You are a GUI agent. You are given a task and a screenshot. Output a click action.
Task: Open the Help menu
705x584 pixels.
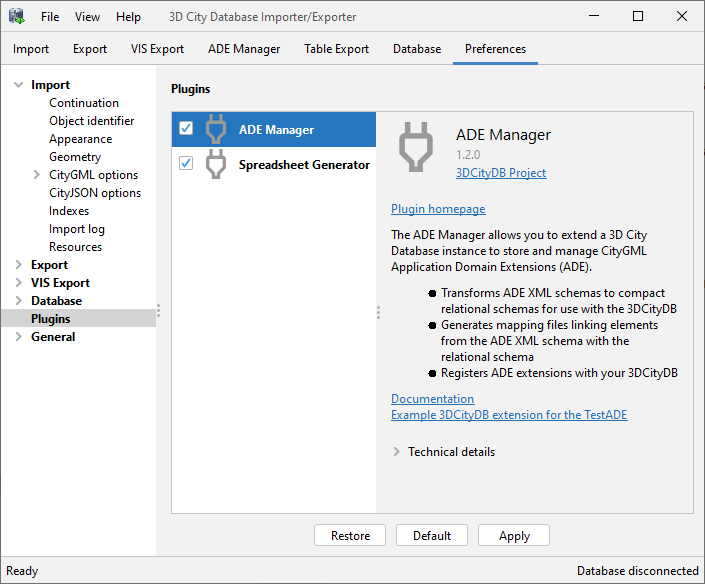(x=128, y=17)
